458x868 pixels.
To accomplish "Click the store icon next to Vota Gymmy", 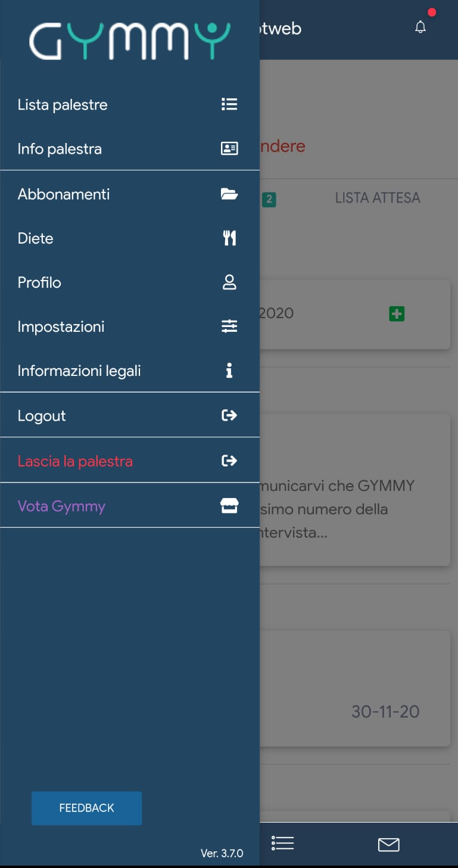I will coord(229,506).
